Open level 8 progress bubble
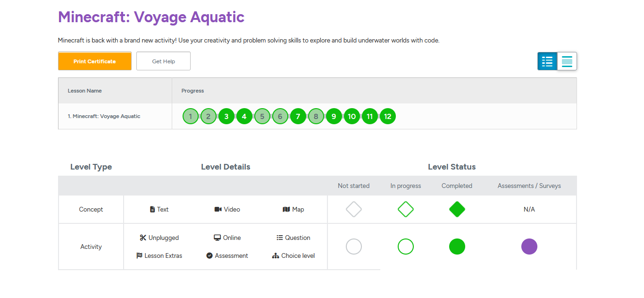 click(316, 116)
